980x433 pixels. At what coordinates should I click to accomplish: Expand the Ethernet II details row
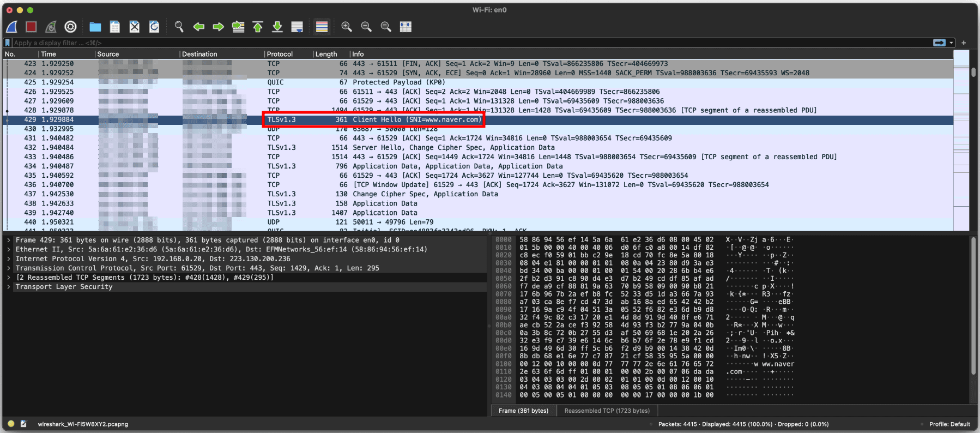(x=9, y=250)
